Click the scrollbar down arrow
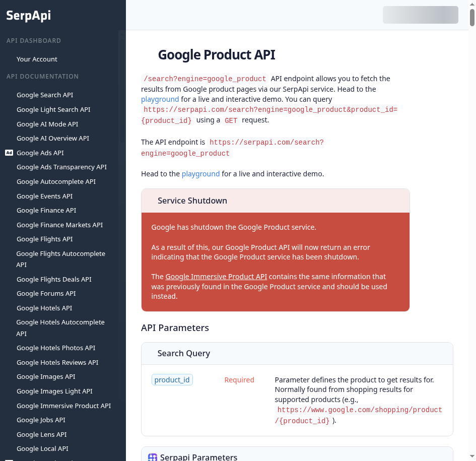 point(472,456)
